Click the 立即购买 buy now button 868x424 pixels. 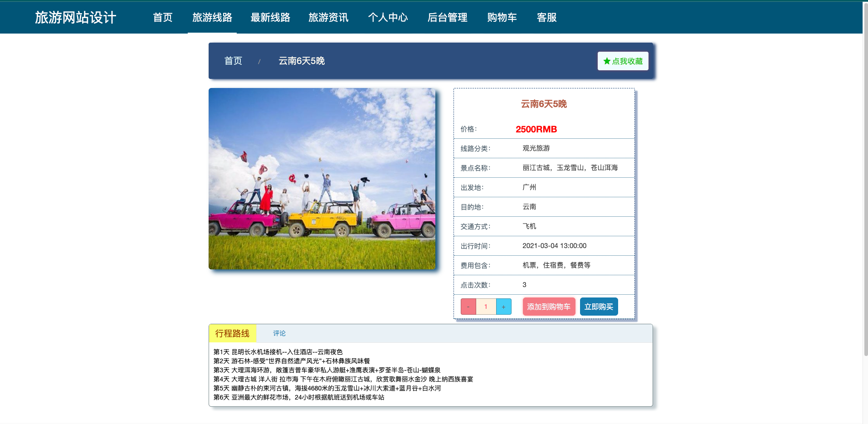pos(599,307)
